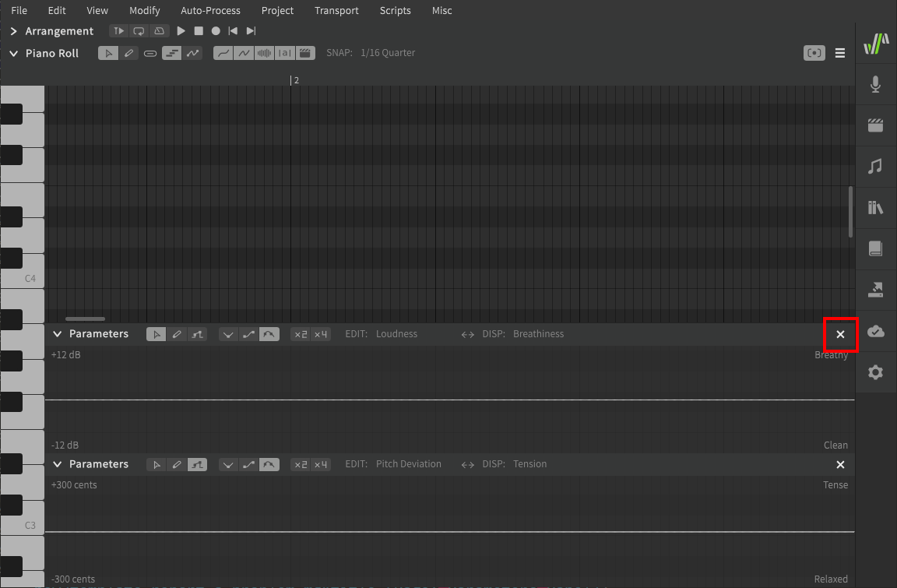
Task: Open the Library books sidebar icon
Action: (875, 208)
